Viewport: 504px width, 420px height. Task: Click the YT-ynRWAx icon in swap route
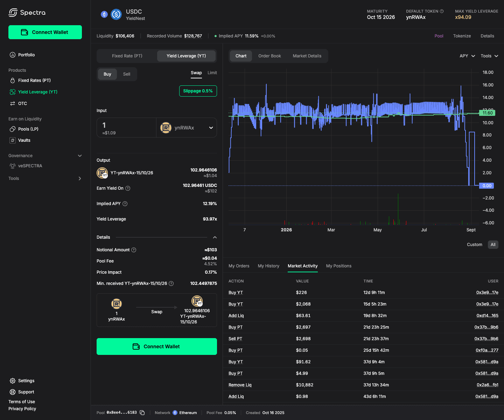click(x=197, y=301)
